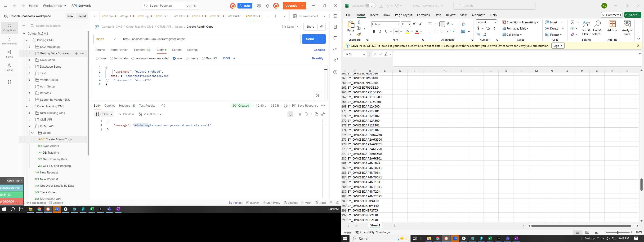This screenshot has width=644, height=242.
Task: Open response history clock icon
Action: pyautogui.click(x=163, y=106)
